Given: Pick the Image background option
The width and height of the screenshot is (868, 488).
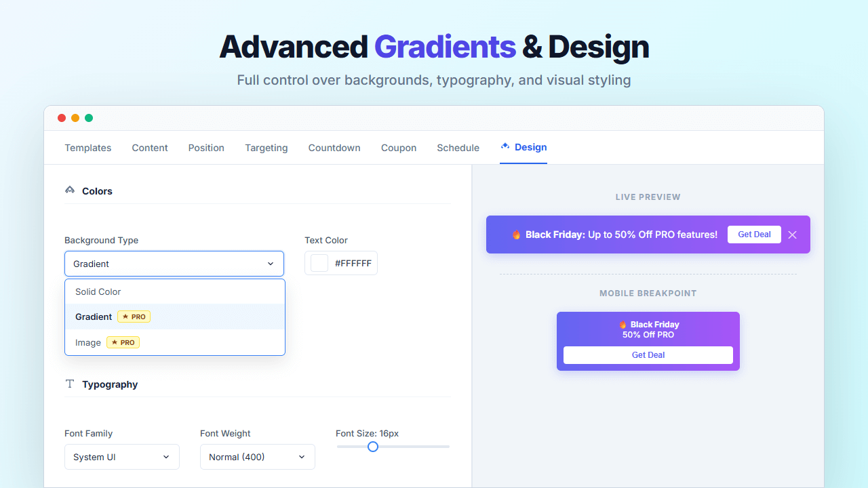Looking at the screenshot, I should pos(175,342).
